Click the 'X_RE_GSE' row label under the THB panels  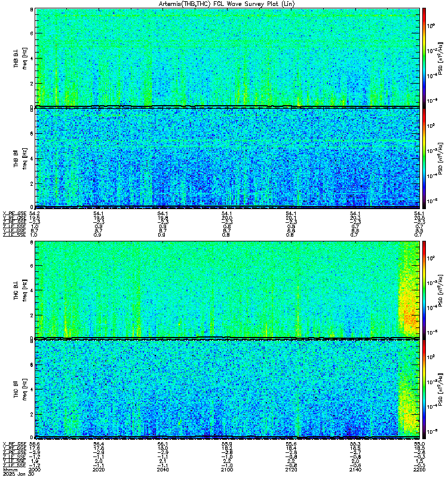pyautogui.click(x=14, y=213)
